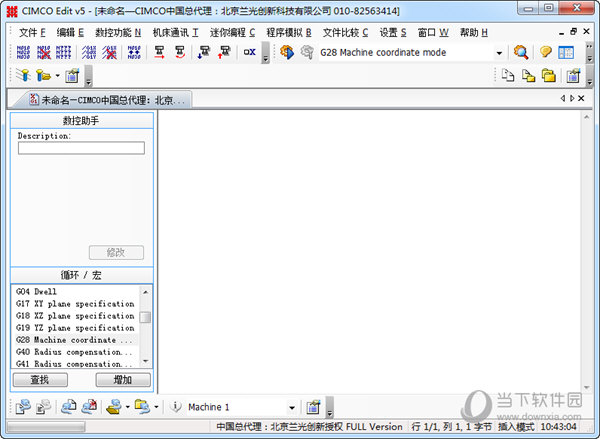
Task: Open the 设置 S menu
Action: (x=393, y=33)
